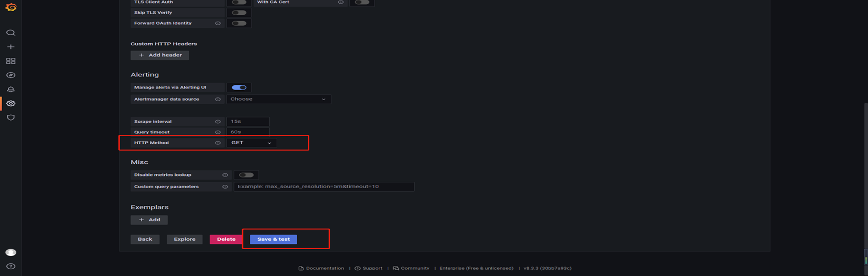Click the Exemplars section heading
The width and height of the screenshot is (868, 276).
[x=149, y=208]
